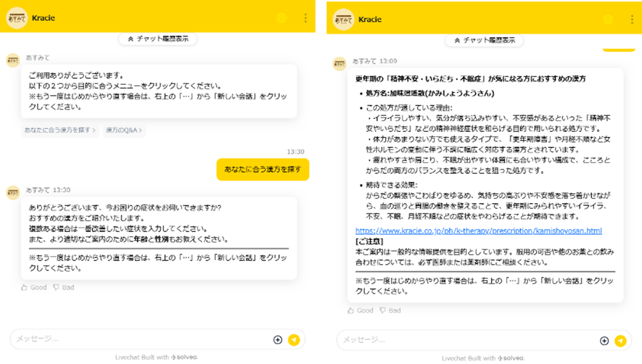
Task: Click the send paper-plane icon in left chat
Action: tap(294, 340)
